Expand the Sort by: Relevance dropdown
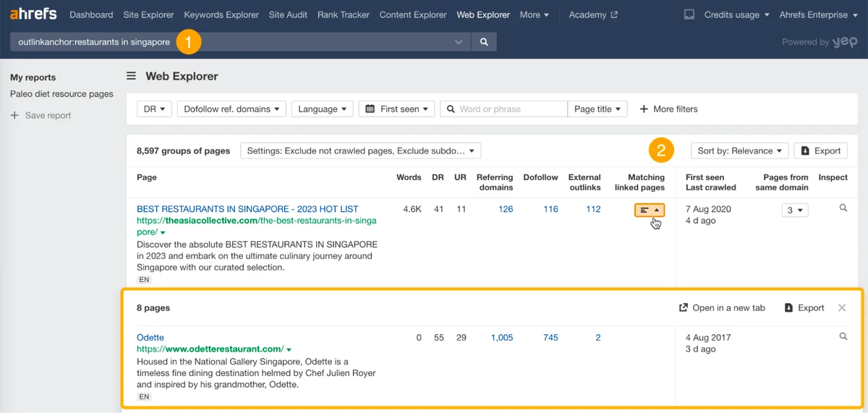868x413 pixels. [739, 150]
